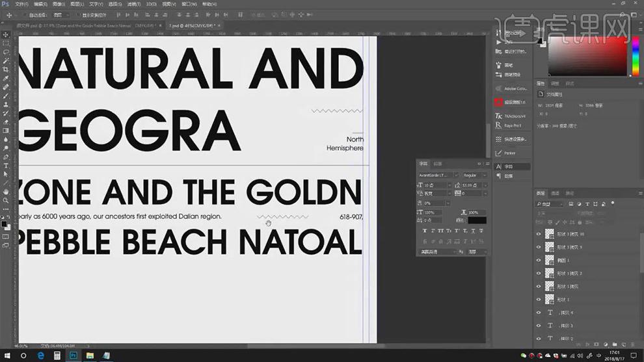Open the 滤镜 menu
The height and width of the screenshot is (362, 644).
[133, 4]
